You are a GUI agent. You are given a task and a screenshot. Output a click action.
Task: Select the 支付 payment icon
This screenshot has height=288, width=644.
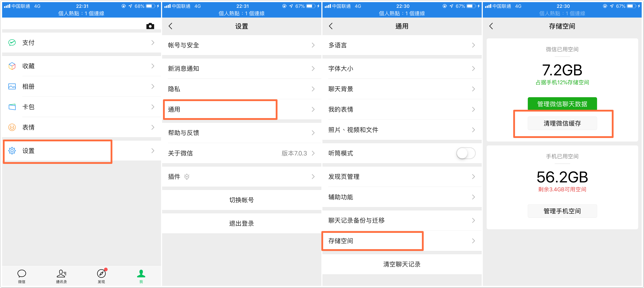(12, 43)
